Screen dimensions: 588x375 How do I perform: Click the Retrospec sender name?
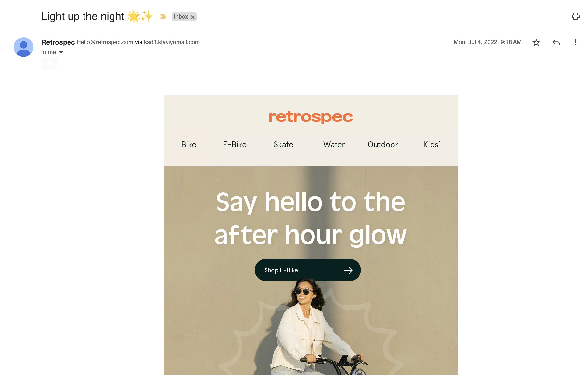(x=58, y=42)
